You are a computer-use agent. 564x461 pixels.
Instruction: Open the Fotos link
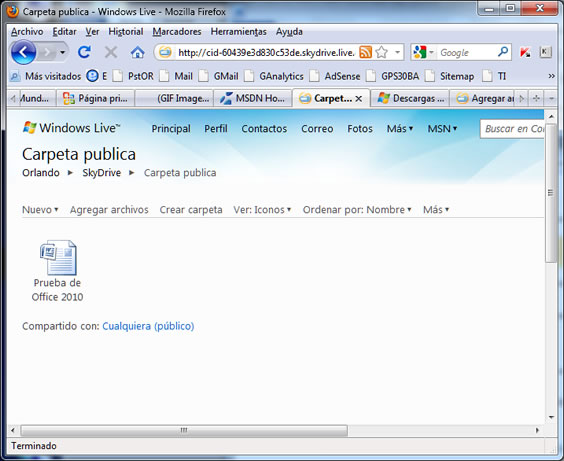360,129
